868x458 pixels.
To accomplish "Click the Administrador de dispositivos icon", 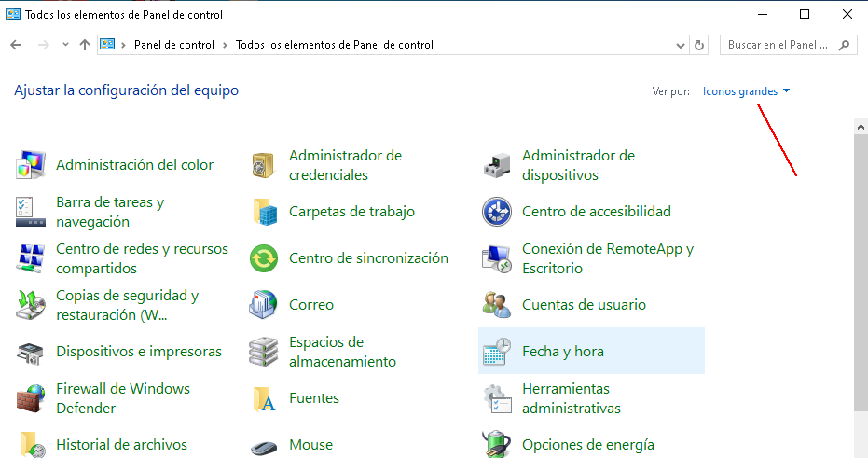I will coord(497,165).
